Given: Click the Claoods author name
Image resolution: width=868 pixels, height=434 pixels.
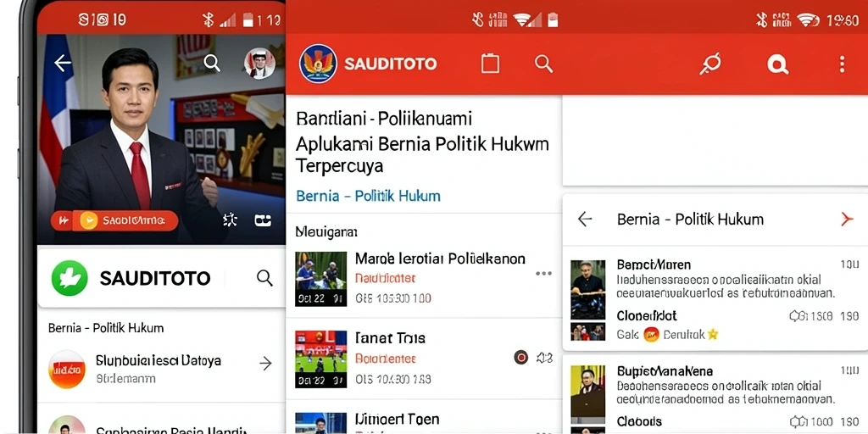Looking at the screenshot, I should (x=639, y=422).
